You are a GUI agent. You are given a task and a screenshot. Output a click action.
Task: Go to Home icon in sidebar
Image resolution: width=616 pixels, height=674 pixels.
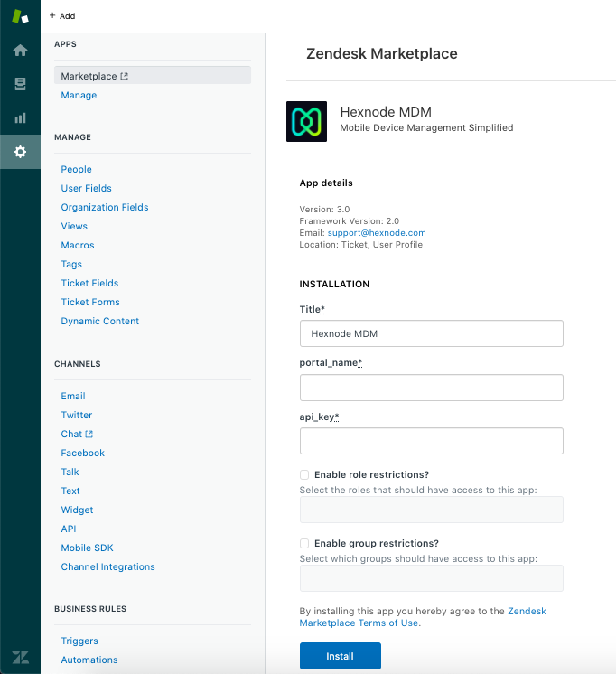coord(20,51)
